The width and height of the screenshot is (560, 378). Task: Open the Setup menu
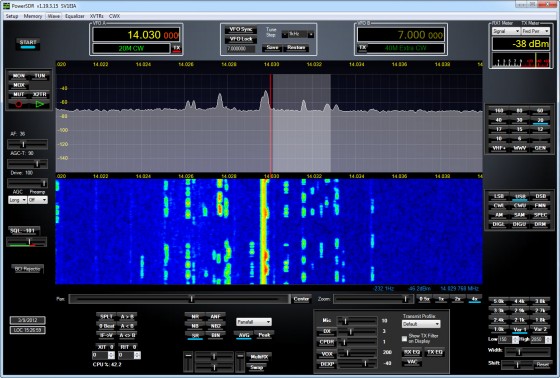coord(12,16)
